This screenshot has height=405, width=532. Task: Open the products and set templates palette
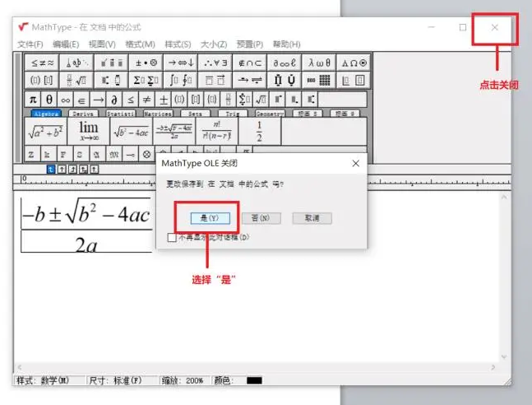click(285, 80)
